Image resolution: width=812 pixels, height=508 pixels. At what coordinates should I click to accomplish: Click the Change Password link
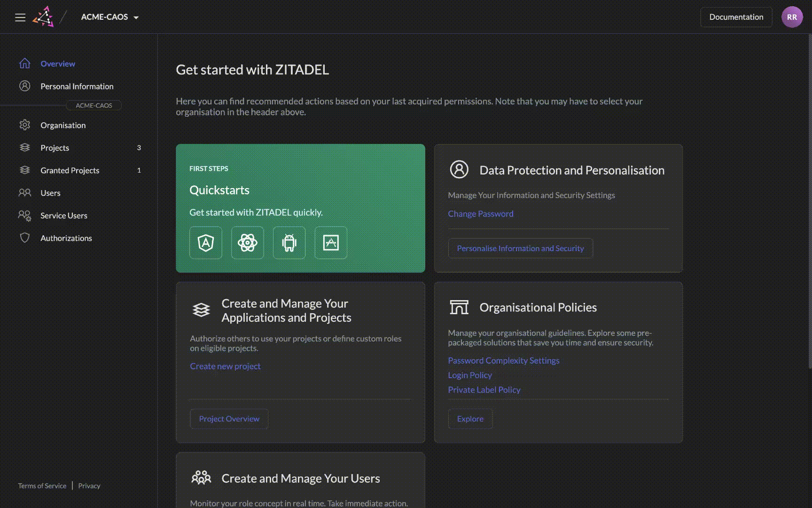tap(480, 214)
